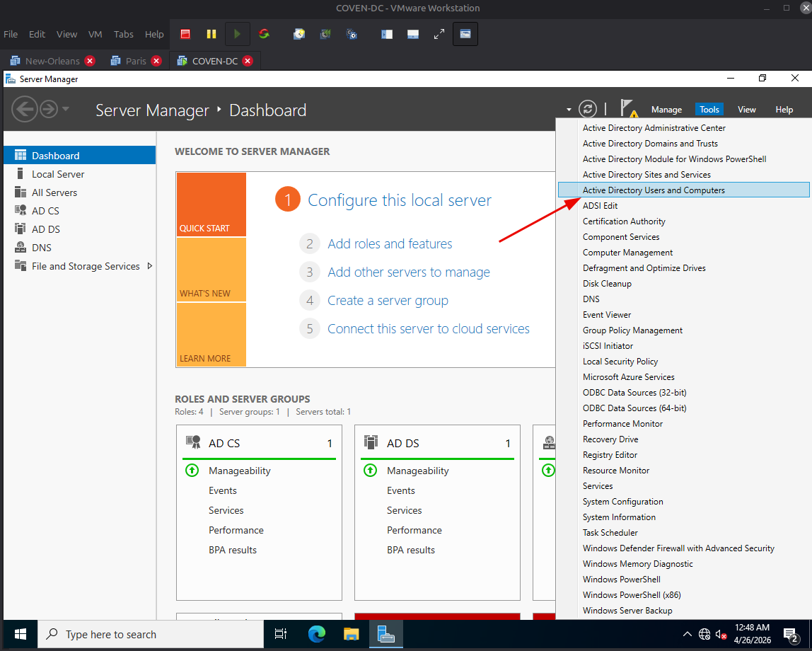Expand File and Storage Services arrow
Viewport: 812px width, 651px height.
[150, 266]
